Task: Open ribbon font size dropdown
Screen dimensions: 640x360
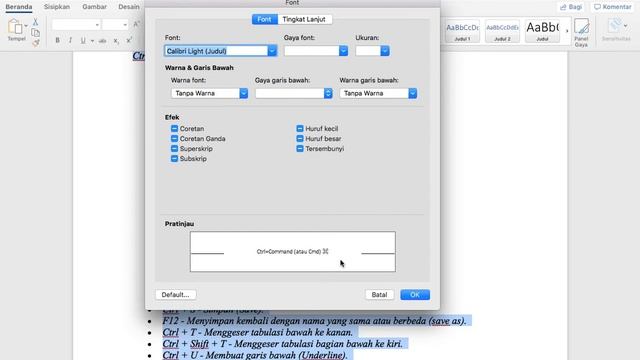Action: coord(125,25)
